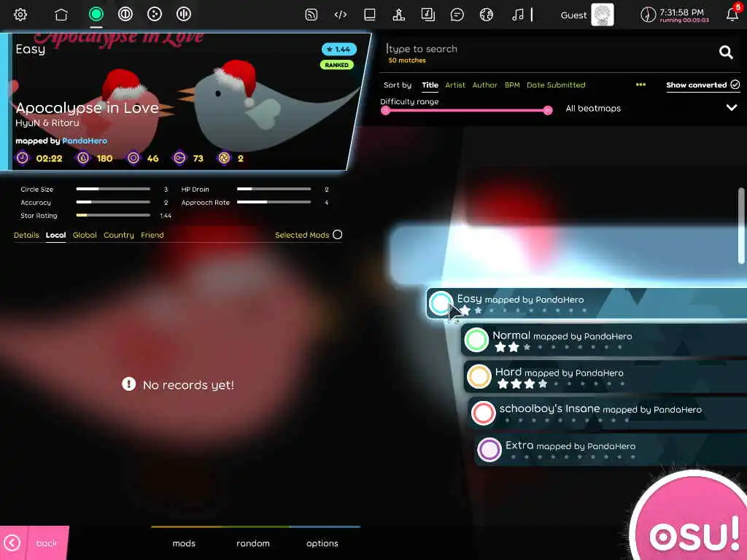Image resolution: width=747 pixels, height=560 pixels.
Task: Click the upper difficulty range handle
Action: pos(548,111)
